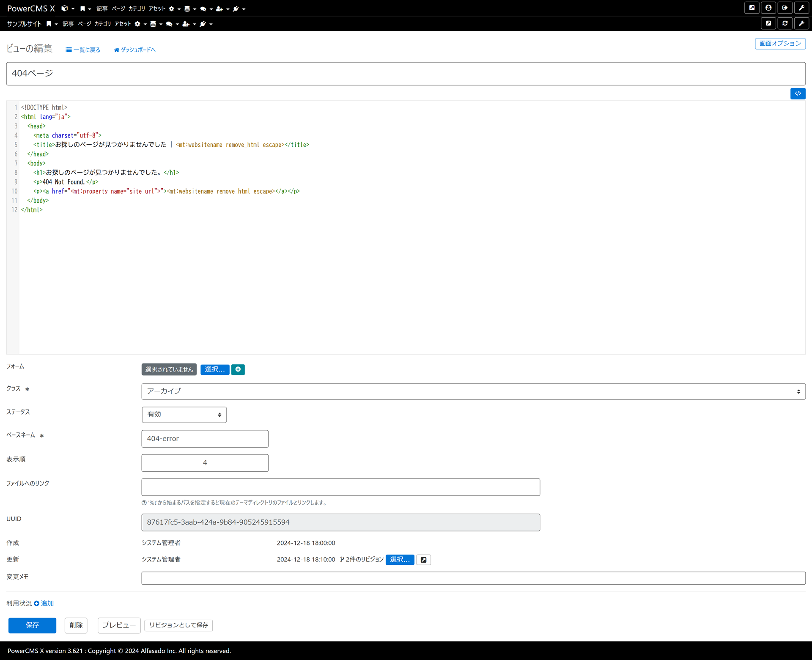The width and height of the screenshot is (812, 660).
Task: Open the 記事 menu on the top navigation
Action: pyautogui.click(x=101, y=8)
